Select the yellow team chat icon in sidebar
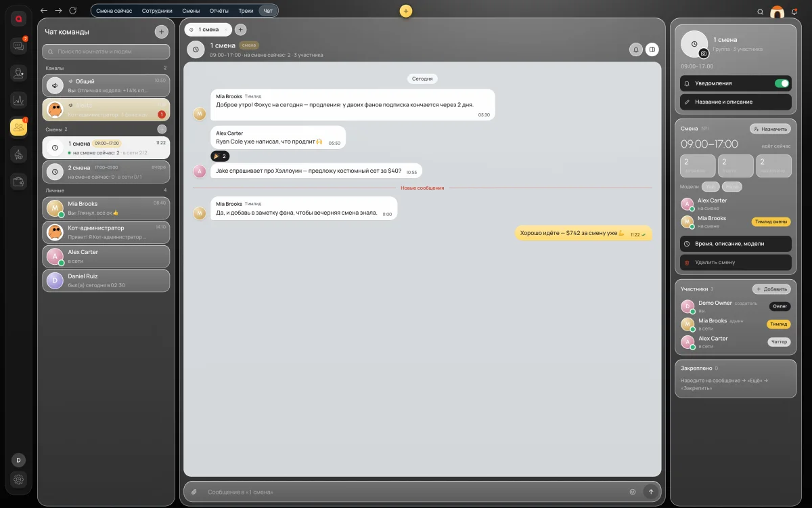This screenshot has height=508, width=812. [x=19, y=127]
